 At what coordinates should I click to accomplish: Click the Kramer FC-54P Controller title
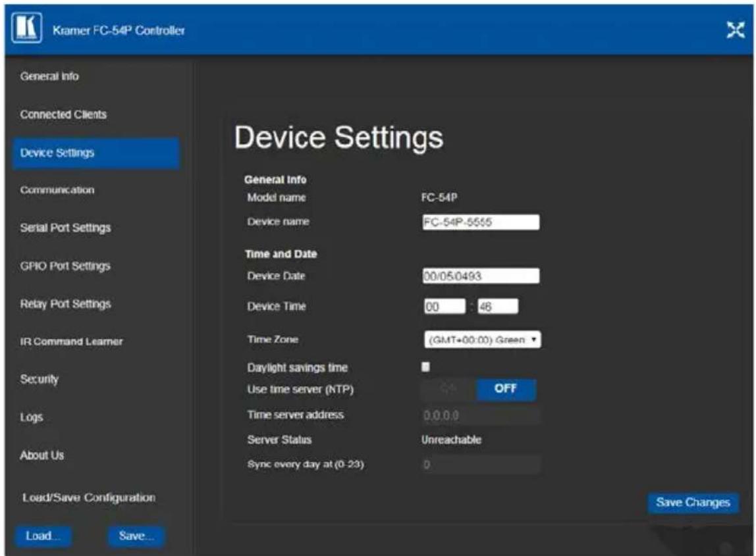click(x=119, y=30)
